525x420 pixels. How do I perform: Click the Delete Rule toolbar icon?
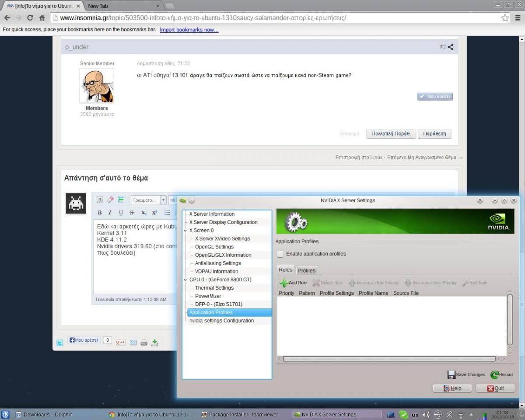click(316, 283)
